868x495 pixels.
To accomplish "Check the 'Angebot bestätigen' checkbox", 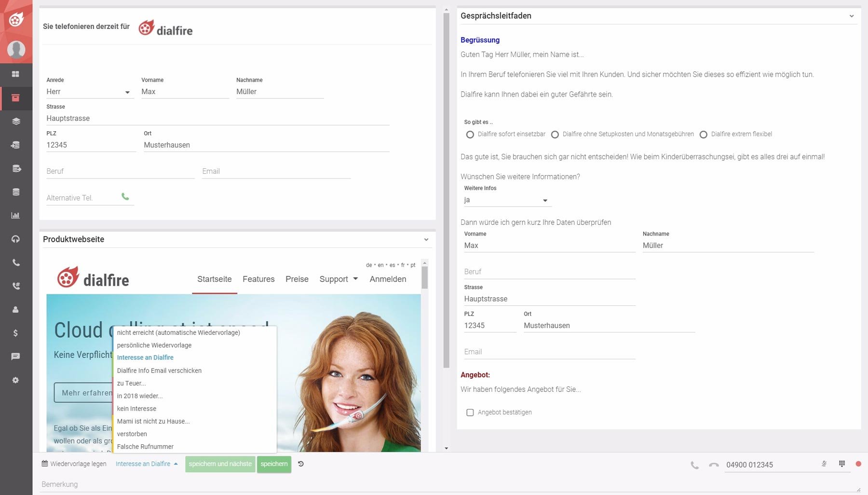I will (x=470, y=412).
